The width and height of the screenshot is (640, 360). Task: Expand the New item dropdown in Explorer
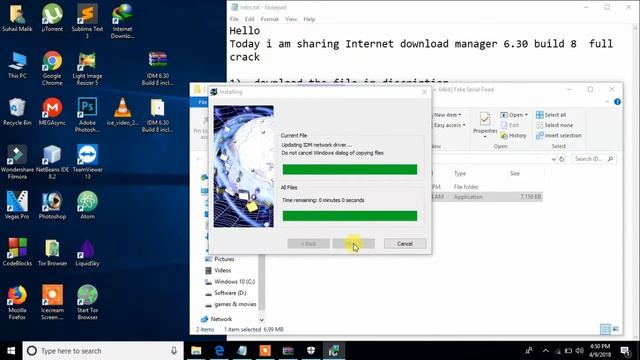pos(447,115)
